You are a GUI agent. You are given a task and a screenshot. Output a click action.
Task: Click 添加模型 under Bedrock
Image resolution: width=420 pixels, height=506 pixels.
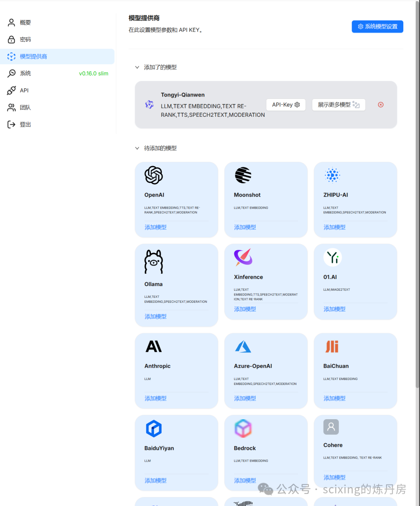point(245,480)
